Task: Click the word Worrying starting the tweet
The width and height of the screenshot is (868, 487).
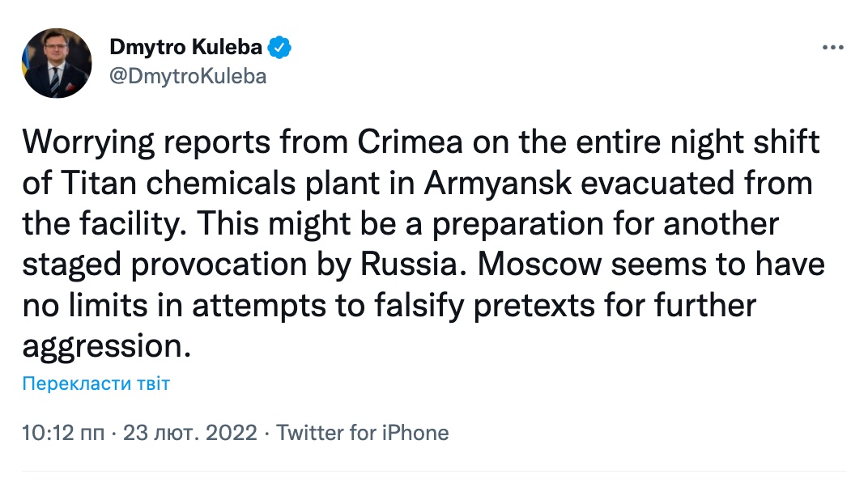Action: click(88, 144)
